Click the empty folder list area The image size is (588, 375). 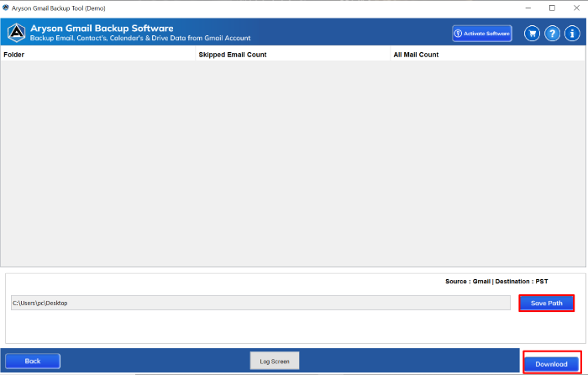293,164
